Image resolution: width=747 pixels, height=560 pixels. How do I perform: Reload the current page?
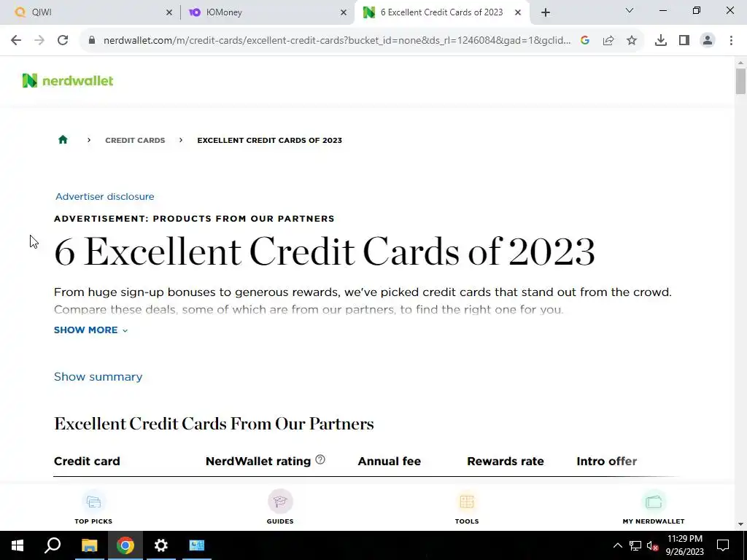click(x=63, y=41)
